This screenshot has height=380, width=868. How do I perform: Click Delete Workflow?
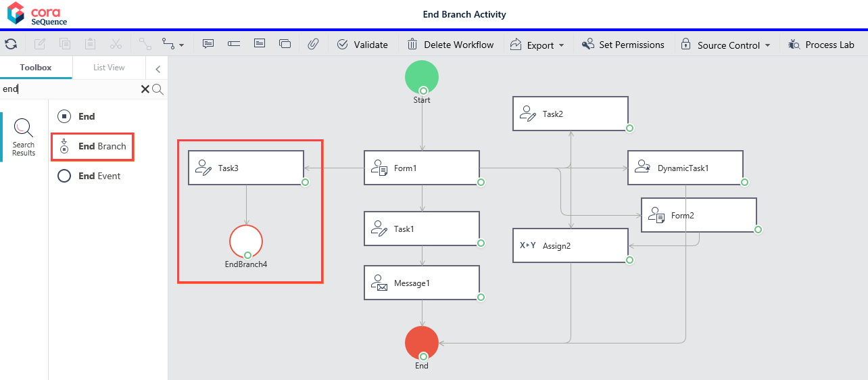tap(450, 45)
